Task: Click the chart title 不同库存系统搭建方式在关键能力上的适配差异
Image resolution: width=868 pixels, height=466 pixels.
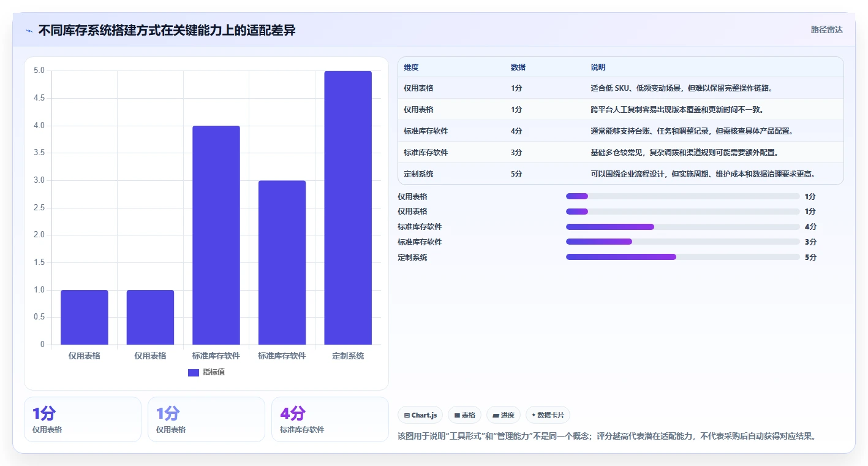Action: (167, 30)
